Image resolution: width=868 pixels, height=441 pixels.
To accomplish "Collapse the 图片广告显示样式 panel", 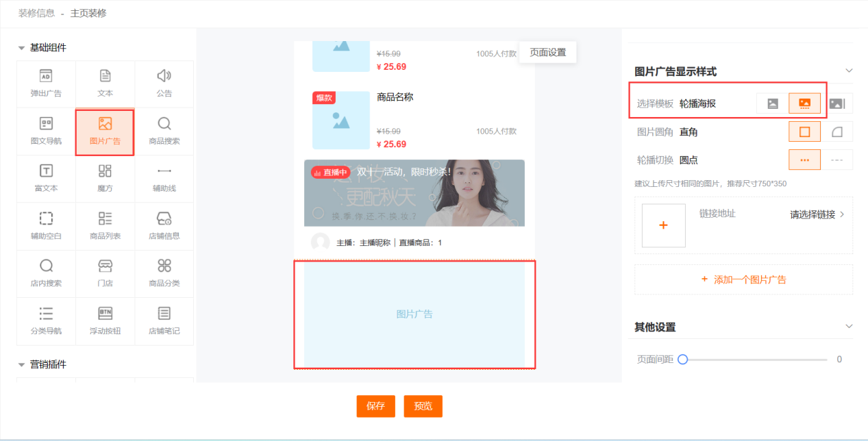I will tap(849, 71).
